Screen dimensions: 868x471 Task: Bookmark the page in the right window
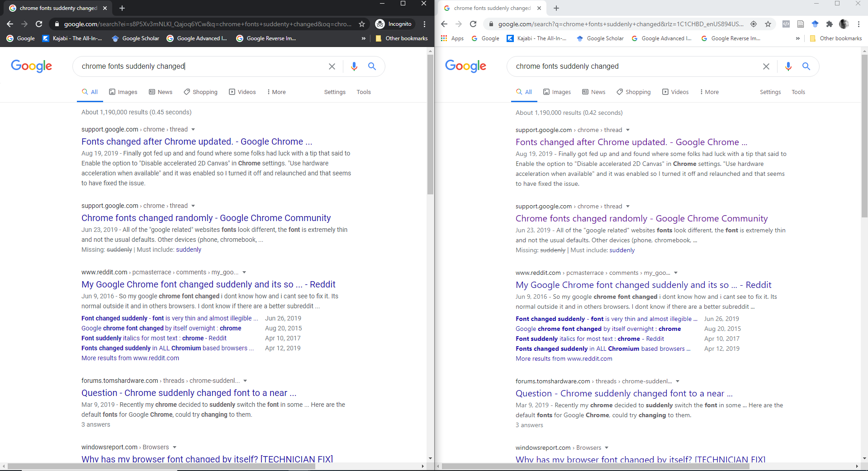point(768,24)
